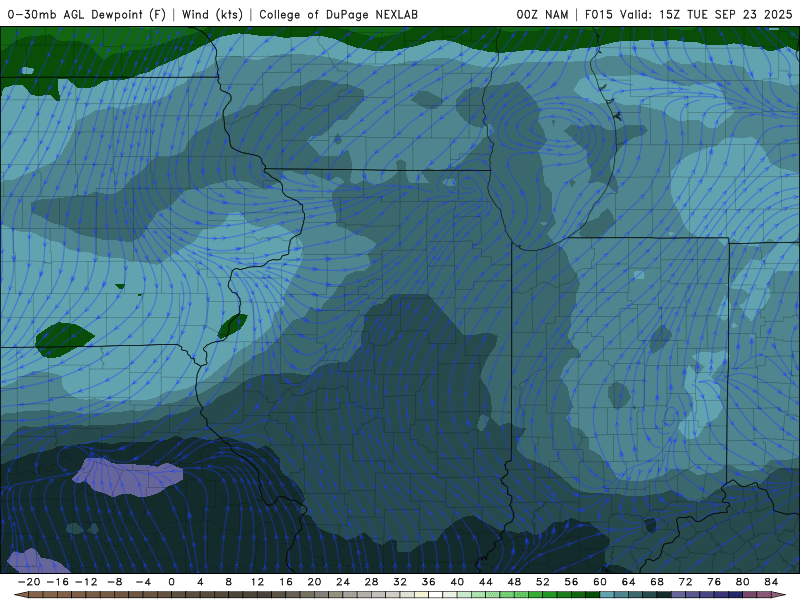Click the 60 value on the color scale

point(600,582)
